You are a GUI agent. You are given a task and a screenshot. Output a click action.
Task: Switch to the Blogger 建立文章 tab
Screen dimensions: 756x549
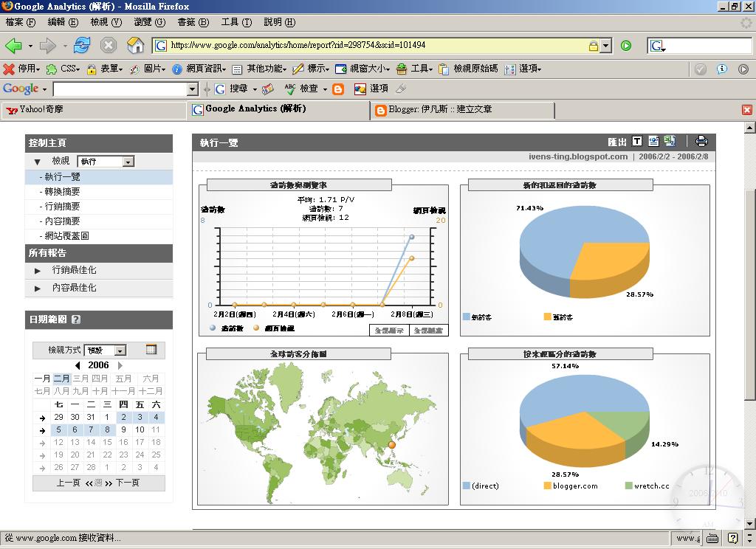pyautogui.click(x=463, y=110)
